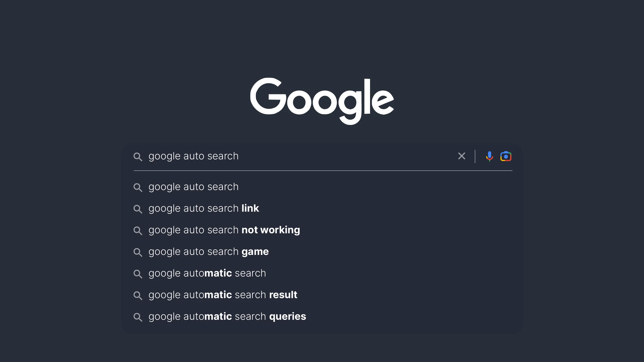The height and width of the screenshot is (362, 644).
Task: Select first suggestion 'google auto search'
Action: click(x=193, y=187)
